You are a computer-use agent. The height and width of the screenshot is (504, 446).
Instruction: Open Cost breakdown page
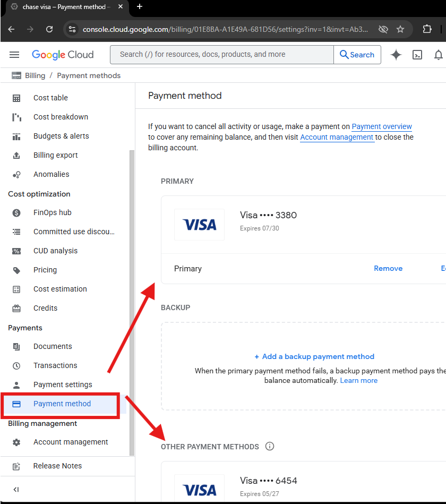[x=61, y=117]
